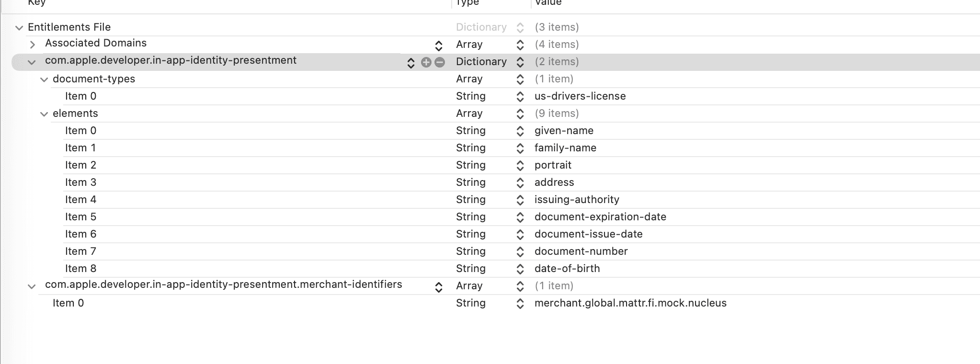Open type popup for elements array
The width and height of the screenshot is (980, 364).
coord(520,114)
